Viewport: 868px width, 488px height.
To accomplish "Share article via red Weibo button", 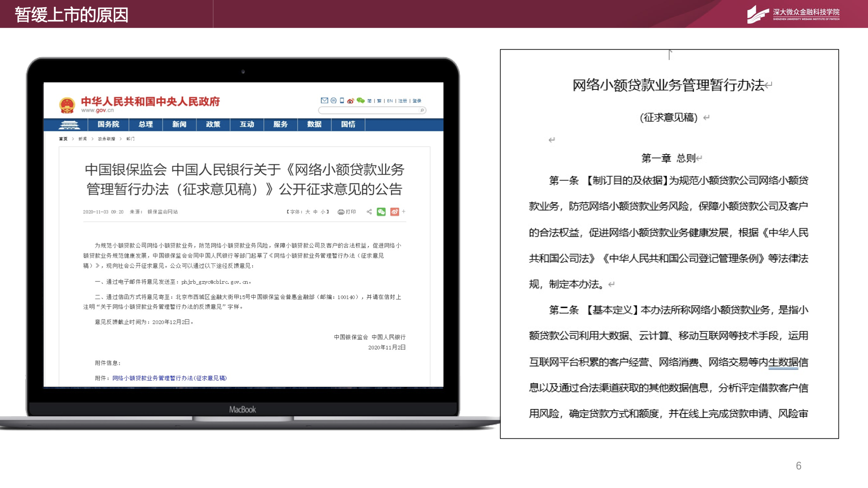I will (394, 211).
